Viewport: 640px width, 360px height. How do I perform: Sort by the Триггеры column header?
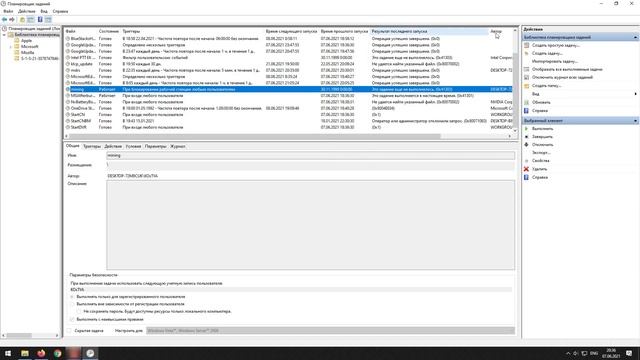point(193,31)
